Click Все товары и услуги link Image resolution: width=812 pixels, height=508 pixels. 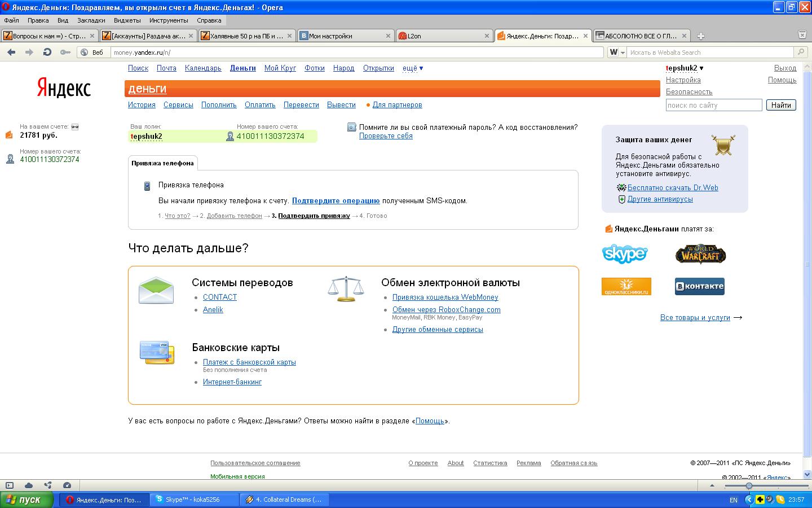[x=695, y=318]
